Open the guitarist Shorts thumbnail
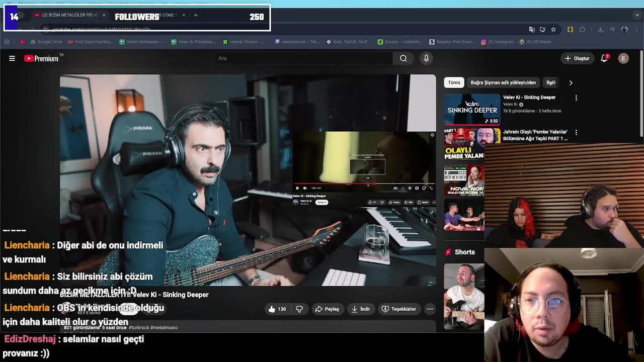Viewport: 644px width, 362px height. point(464,297)
